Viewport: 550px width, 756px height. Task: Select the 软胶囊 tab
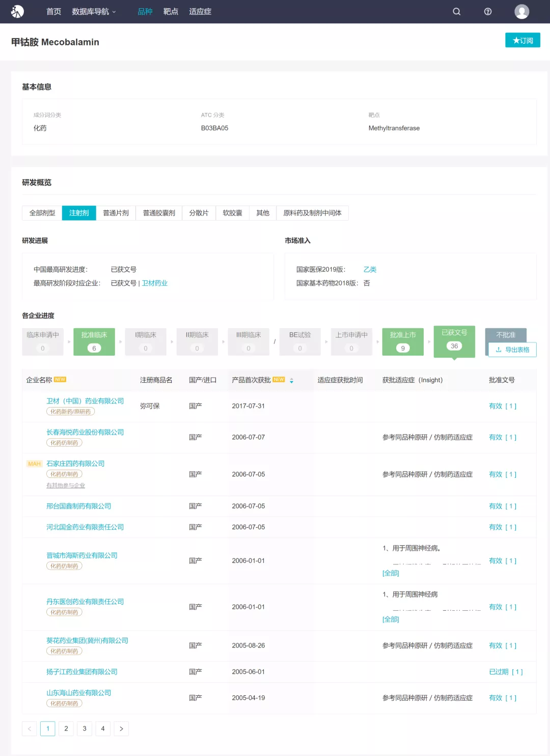[x=232, y=213]
